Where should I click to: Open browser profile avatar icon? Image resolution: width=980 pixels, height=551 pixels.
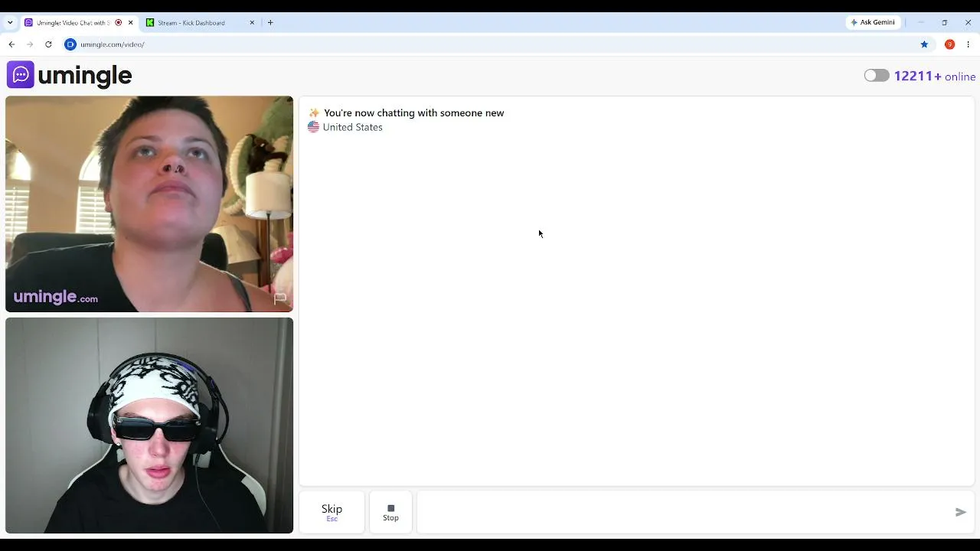(949, 44)
